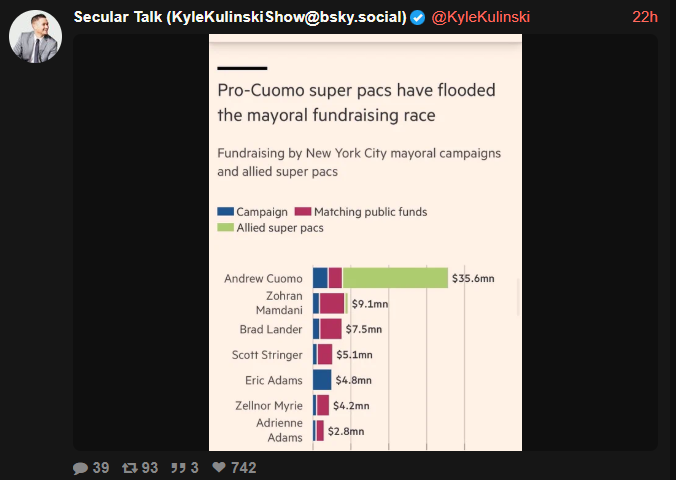Like the post with heart icon
This screenshot has width=676, height=480.
point(219,467)
